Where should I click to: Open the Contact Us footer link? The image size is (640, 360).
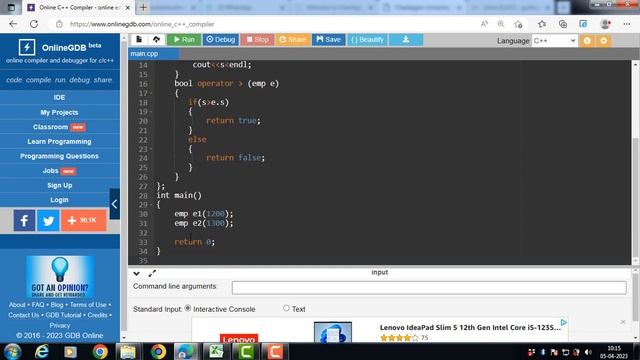pos(23,315)
